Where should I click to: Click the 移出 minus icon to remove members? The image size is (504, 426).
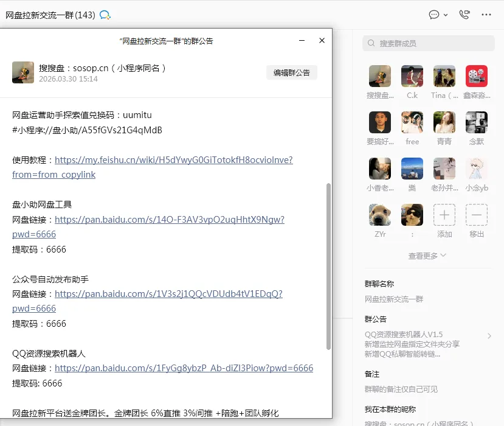[477, 215]
